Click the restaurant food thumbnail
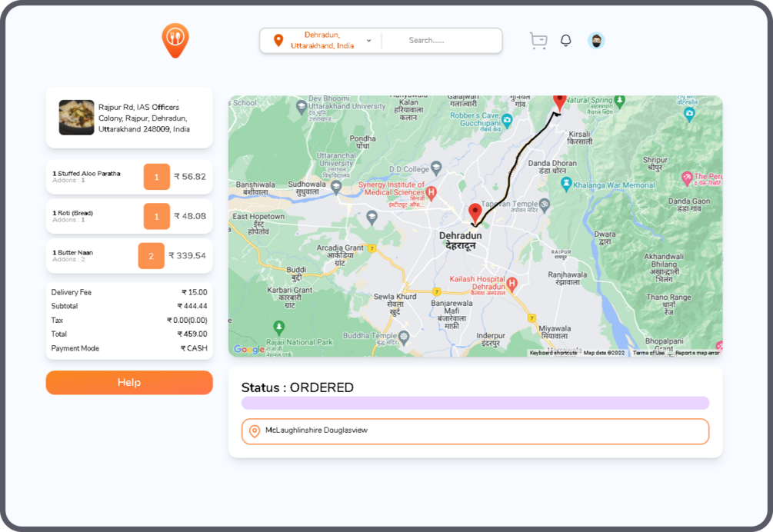 (x=76, y=117)
